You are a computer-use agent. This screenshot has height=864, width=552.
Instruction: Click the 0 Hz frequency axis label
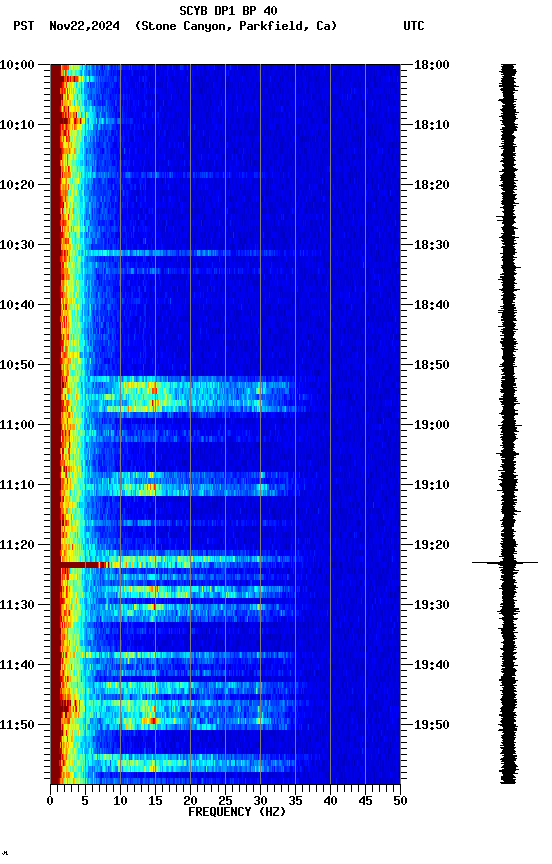[x=50, y=801]
